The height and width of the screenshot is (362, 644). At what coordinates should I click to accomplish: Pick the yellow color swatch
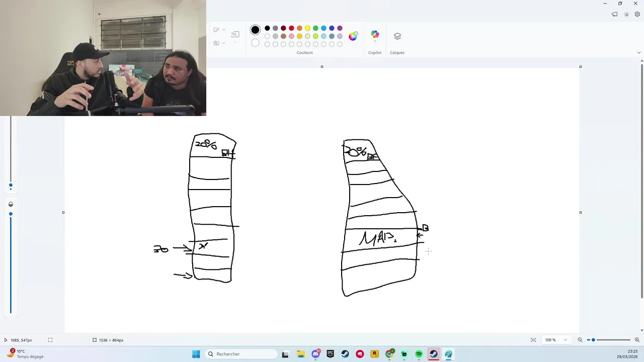click(x=307, y=28)
